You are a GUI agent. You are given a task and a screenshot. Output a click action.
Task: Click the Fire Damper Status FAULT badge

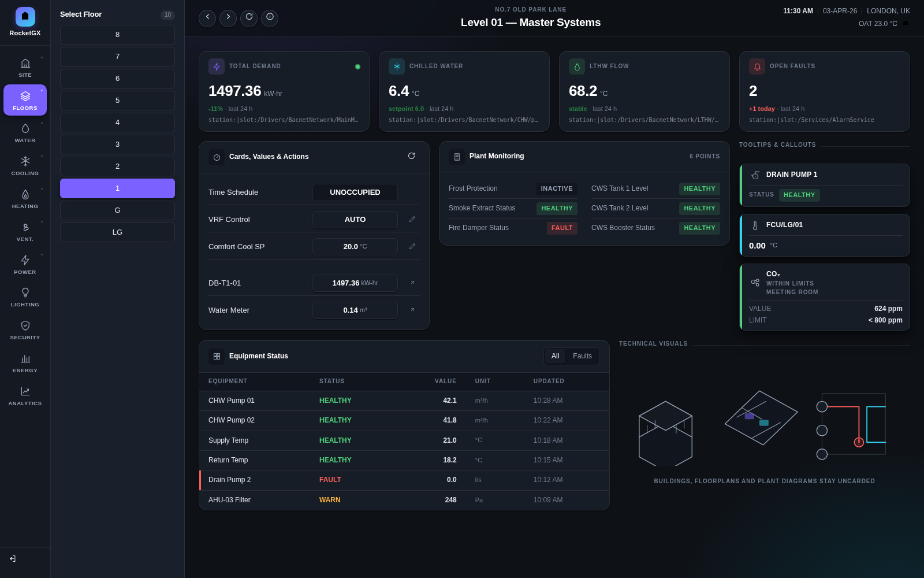point(562,228)
